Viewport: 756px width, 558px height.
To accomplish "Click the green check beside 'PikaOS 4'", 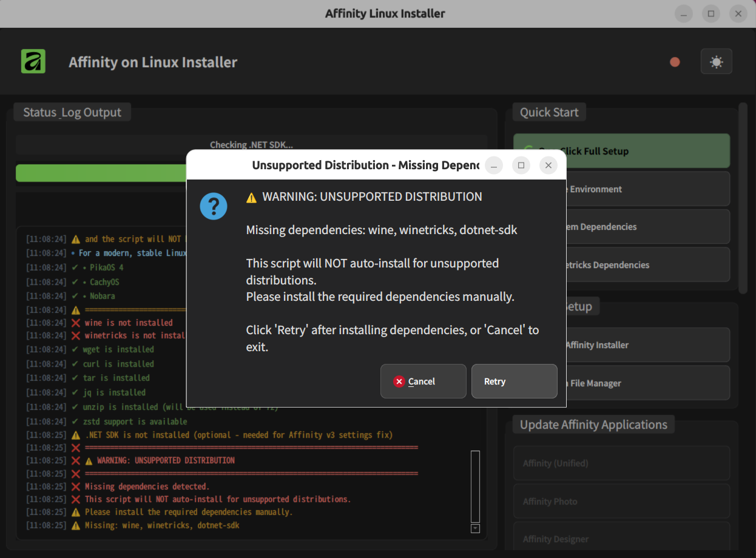I will tap(75, 267).
